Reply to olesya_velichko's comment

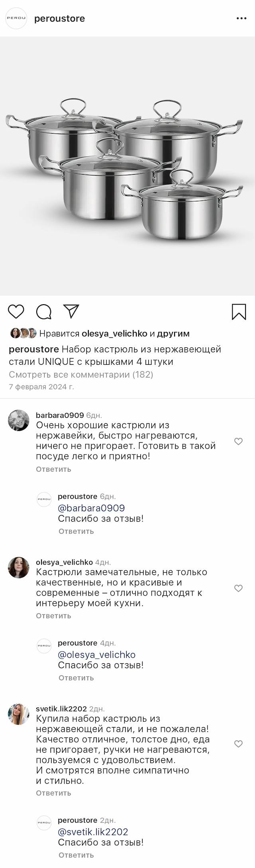point(53,616)
